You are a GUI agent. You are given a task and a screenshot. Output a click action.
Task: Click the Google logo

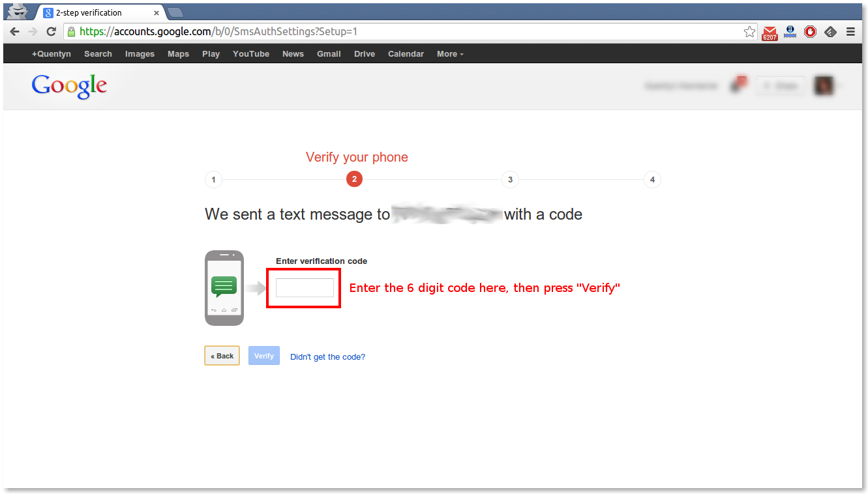69,86
